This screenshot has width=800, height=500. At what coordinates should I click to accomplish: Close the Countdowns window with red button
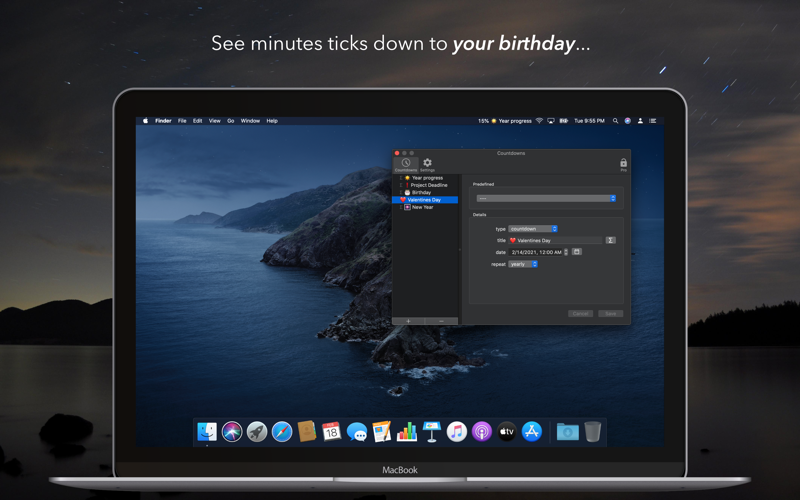pyautogui.click(x=397, y=153)
